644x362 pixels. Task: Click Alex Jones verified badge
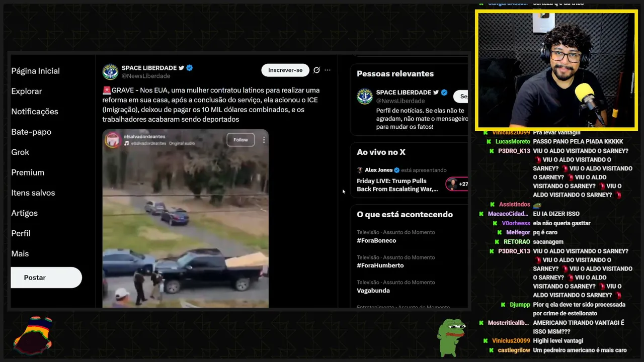pos(396,170)
